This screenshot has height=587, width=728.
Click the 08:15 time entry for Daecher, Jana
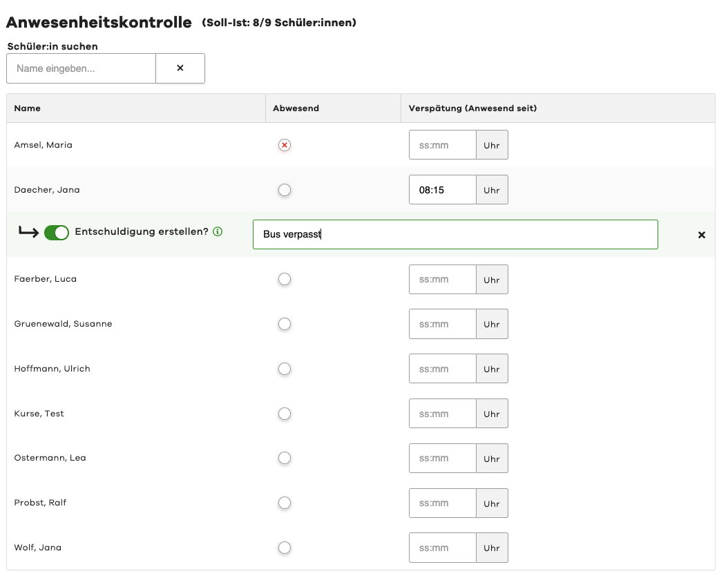pyautogui.click(x=442, y=189)
